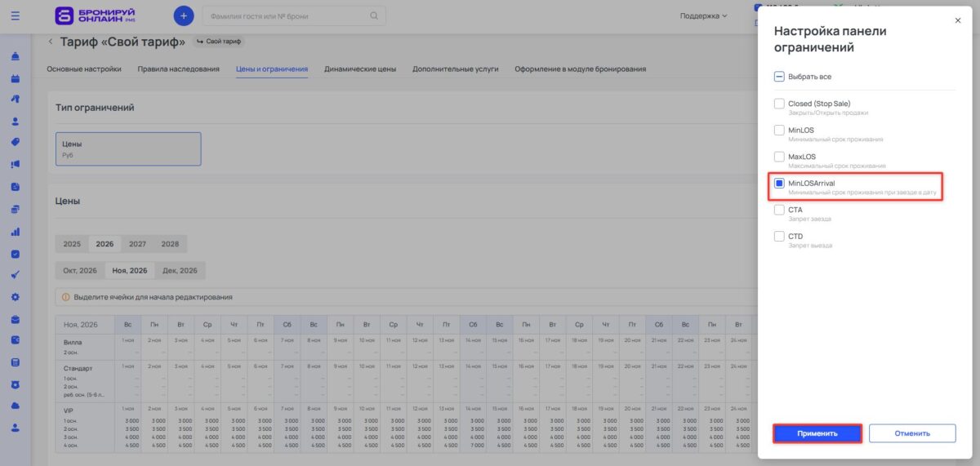Enable the MaxLOS checkbox
This screenshot has width=980, height=466.
point(779,157)
